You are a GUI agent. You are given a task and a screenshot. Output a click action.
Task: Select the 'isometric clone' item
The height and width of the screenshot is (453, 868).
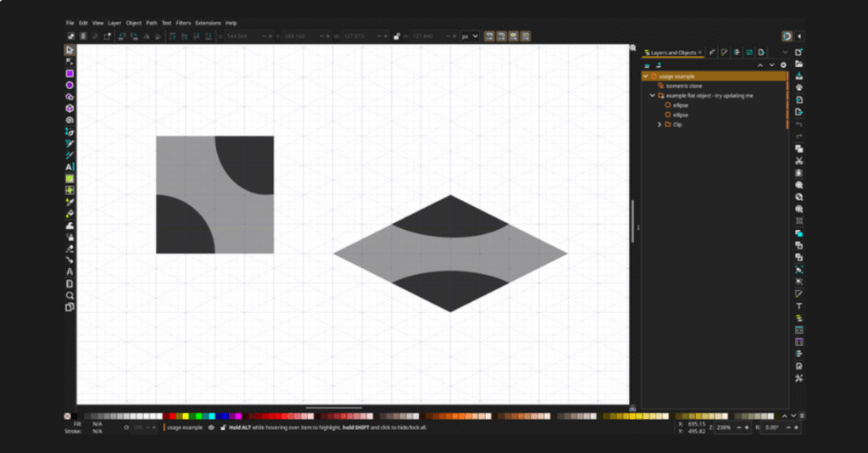pyautogui.click(x=684, y=86)
